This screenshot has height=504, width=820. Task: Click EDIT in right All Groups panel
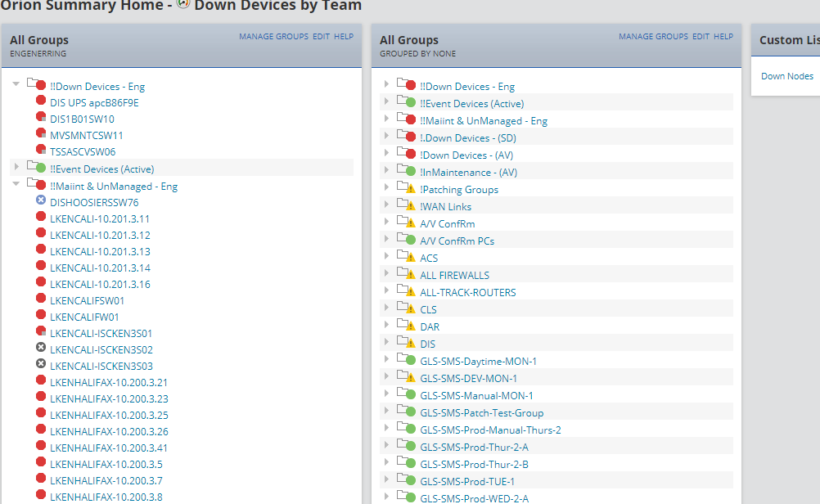pos(701,37)
